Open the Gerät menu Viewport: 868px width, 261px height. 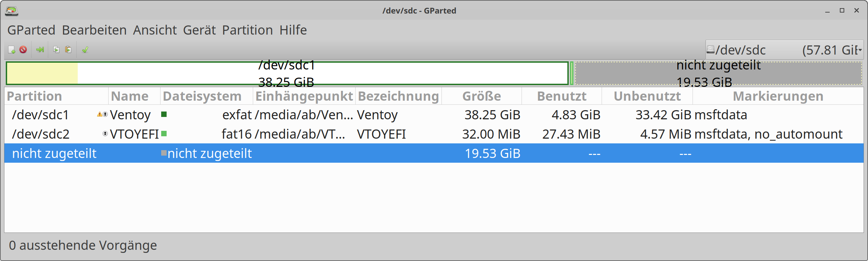(x=199, y=30)
